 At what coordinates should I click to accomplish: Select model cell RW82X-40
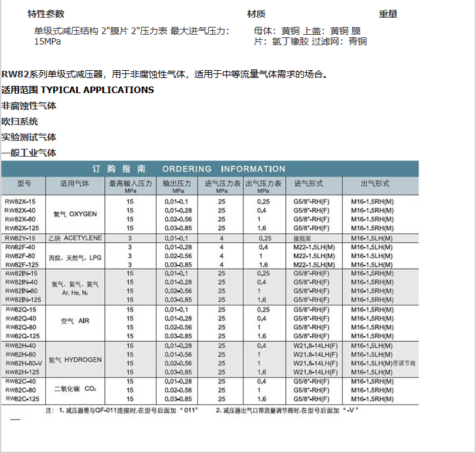[x=20, y=210]
